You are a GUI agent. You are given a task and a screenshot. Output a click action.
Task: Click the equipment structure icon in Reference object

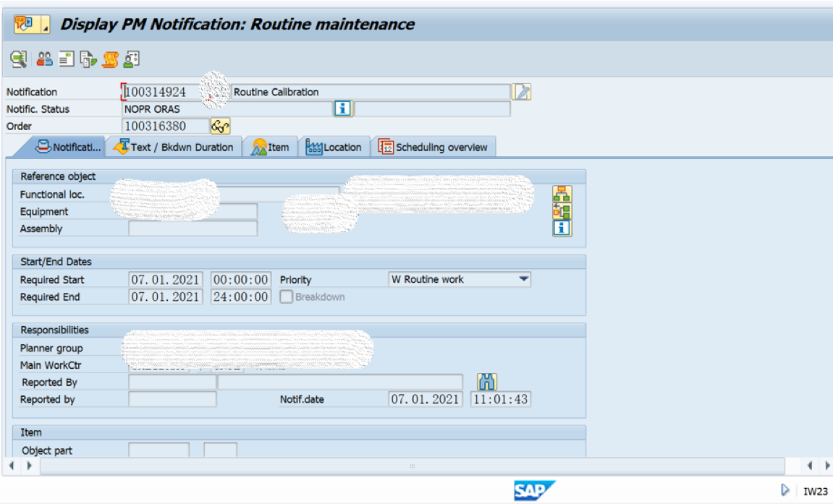[562, 211]
